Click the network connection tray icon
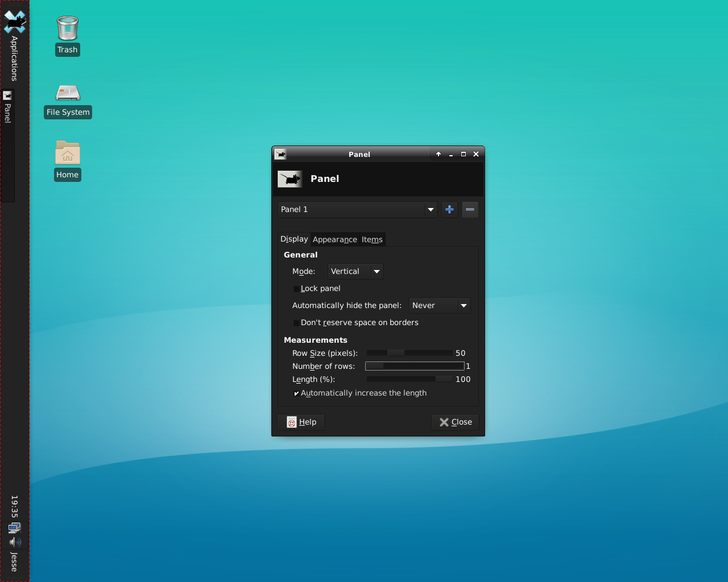The height and width of the screenshot is (582, 728). pyautogui.click(x=15, y=528)
